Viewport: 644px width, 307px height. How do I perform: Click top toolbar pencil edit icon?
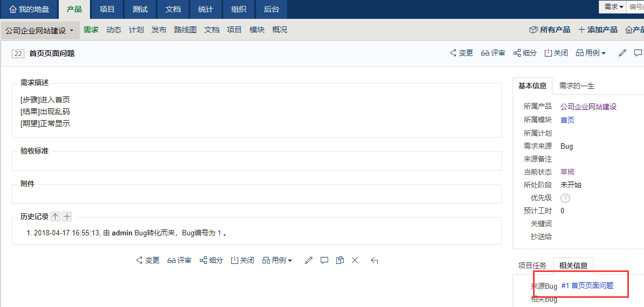click(622, 53)
